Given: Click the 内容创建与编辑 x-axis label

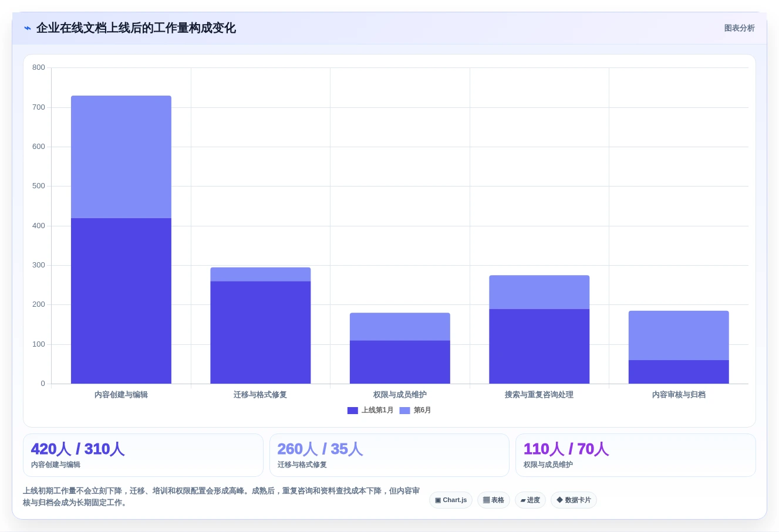Looking at the screenshot, I should click(122, 395).
